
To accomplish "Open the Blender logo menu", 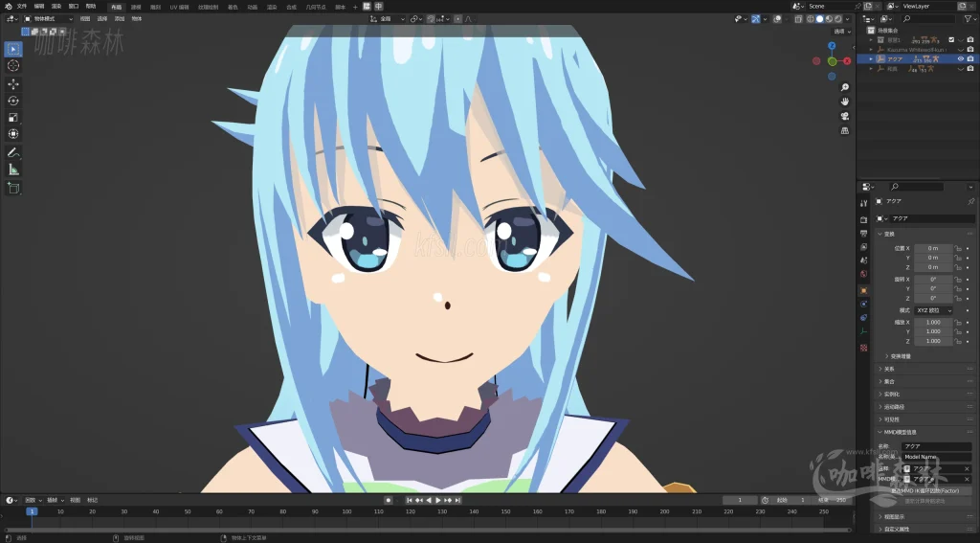I will tap(8, 7).
